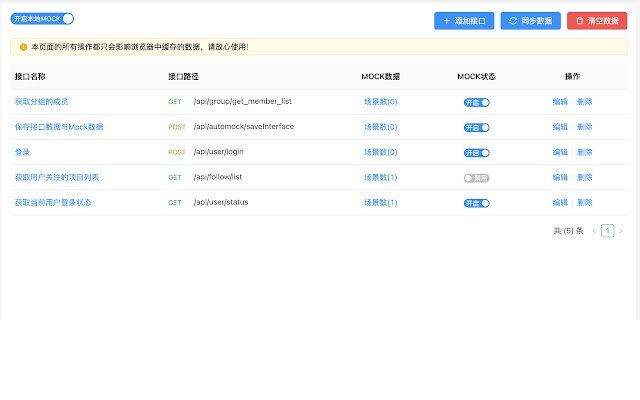Click GET tag in /api/user/status row
The image size is (640, 400).
(175, 202)
